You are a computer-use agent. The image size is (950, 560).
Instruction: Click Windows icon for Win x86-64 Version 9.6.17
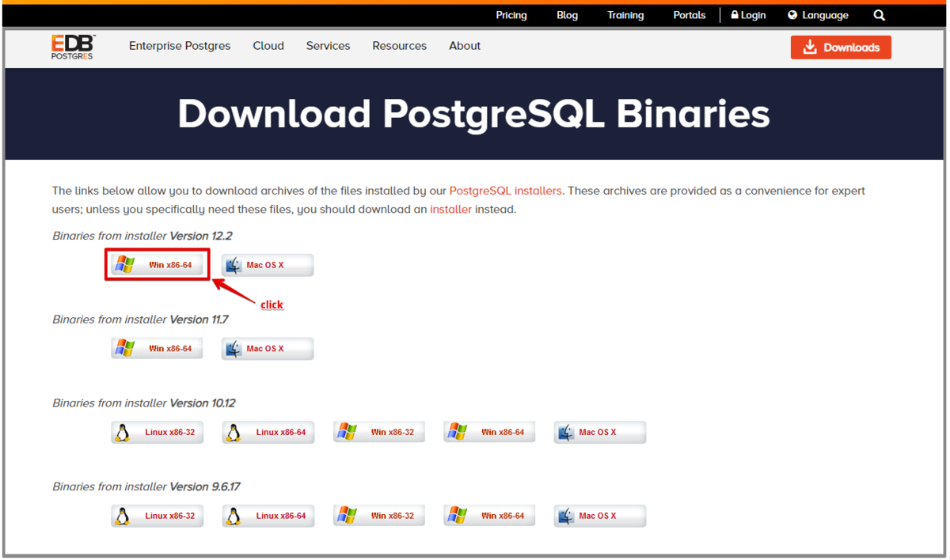click(x=457, y=516)
